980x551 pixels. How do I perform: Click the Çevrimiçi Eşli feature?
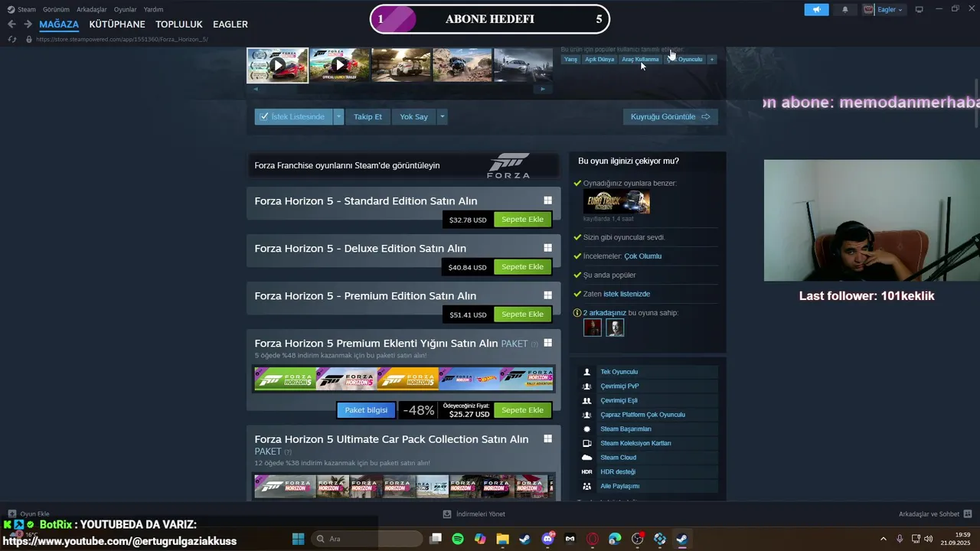[648, 400]
